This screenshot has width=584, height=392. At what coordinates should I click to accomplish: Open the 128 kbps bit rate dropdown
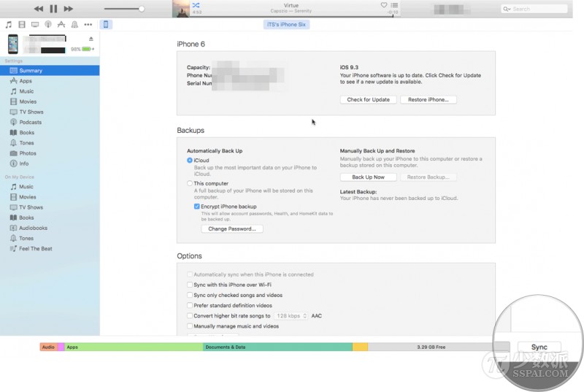(x=291, y=315)
